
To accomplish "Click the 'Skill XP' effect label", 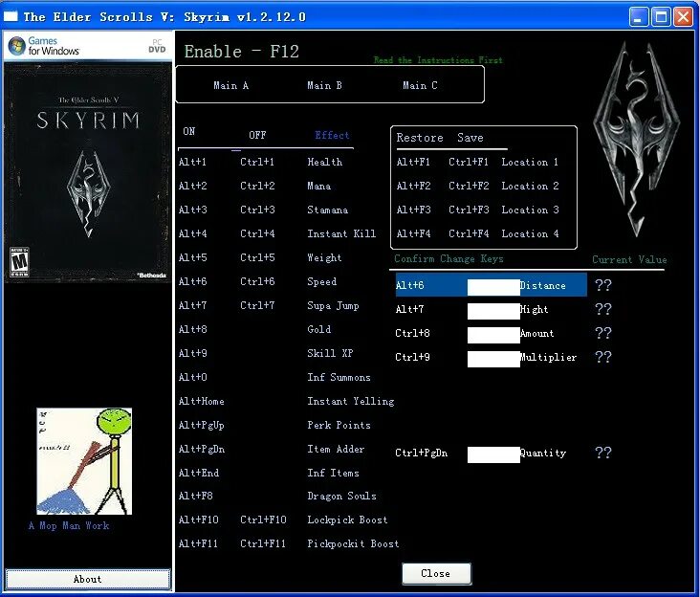I will (x=330, y=353).
